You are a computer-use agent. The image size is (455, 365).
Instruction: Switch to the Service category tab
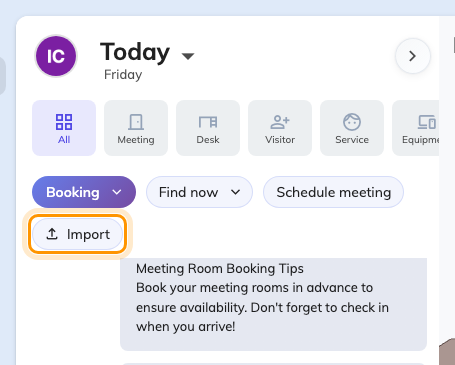point(352,128)
